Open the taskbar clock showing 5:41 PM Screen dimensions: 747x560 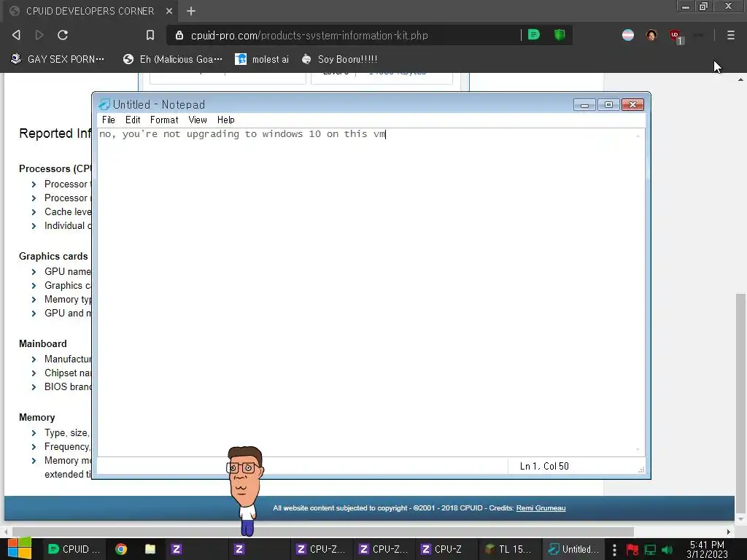click(x=707, y=549)
